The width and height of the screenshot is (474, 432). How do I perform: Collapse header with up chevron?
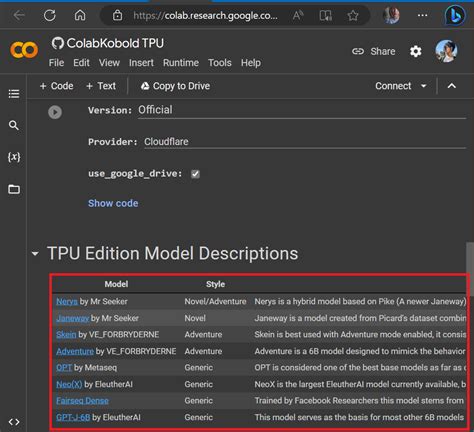(452, 86)
